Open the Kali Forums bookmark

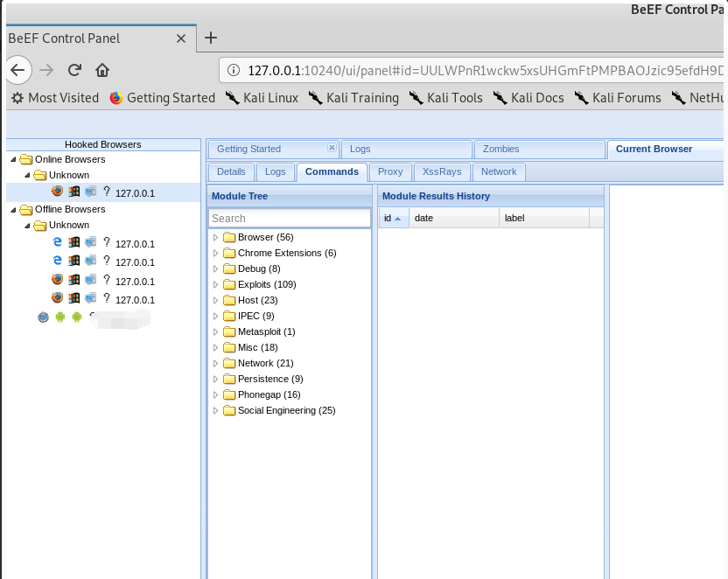[618, 98]
